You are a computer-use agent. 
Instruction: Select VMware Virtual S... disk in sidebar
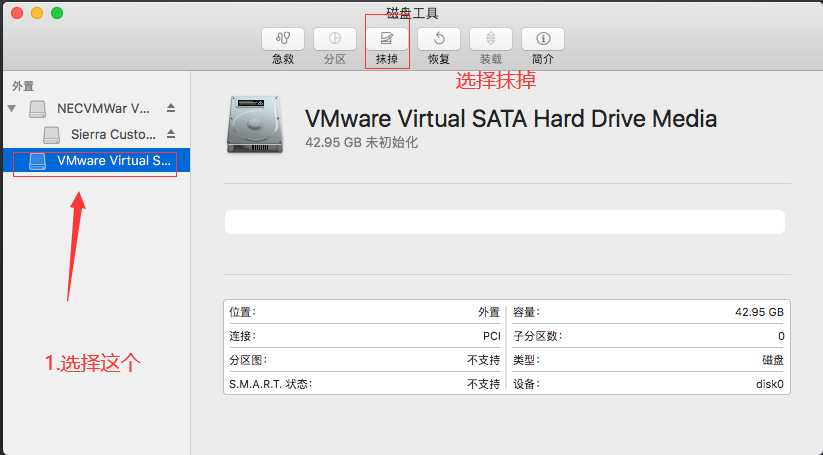click(96, 161)
